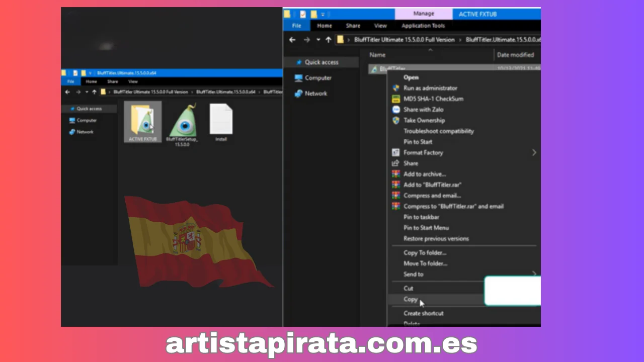This screenshot has width=644, height=362.
Task: Click Properties icon in BluffTitler.Ultimate.15.5.0.0.x64 title bar
Action: tap(75, 73)
